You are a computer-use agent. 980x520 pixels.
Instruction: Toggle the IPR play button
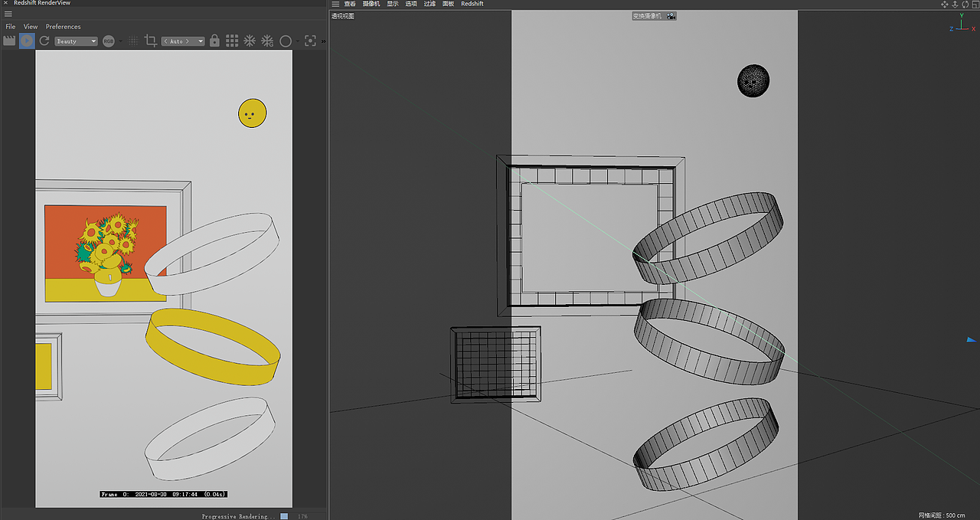[27, 41]
